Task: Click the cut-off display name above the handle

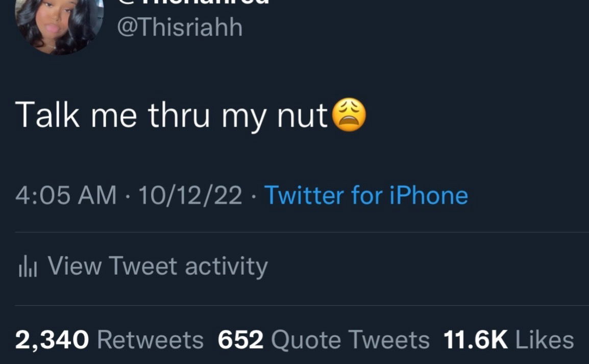Action: tap(193, 3)
